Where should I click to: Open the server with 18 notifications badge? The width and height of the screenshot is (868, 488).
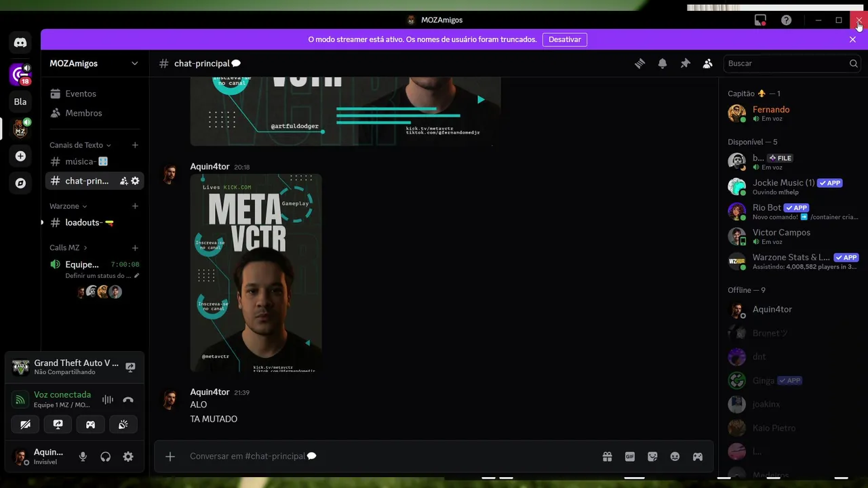20,74
